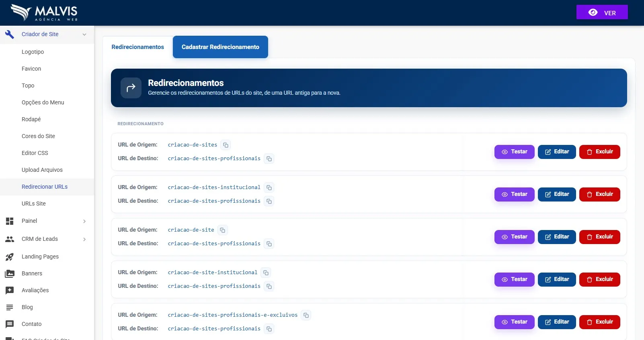The width and height of the screenshot is (644, 340).
Task: Click the Landing Pages rocket icon
Action: 10,257
